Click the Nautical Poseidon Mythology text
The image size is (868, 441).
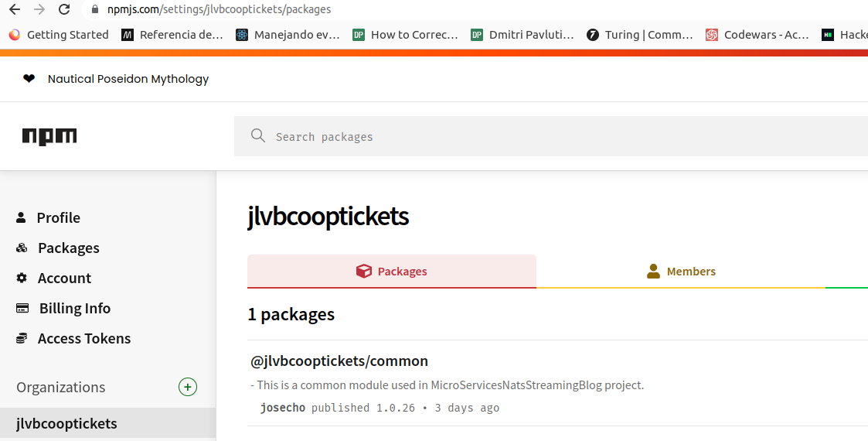point(128,79)
